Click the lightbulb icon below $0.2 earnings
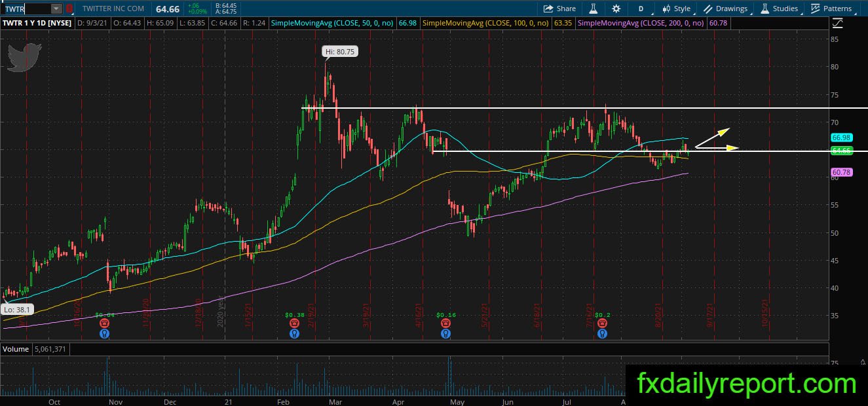Image resolution: width=868 pixels, height=406 pixels. click(602, 333)
